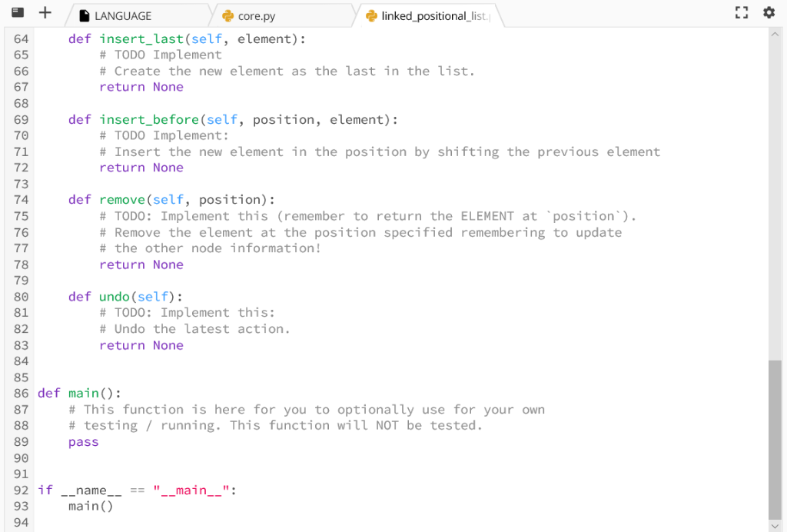
Task: Click comment 'testing / running' on line 88
Action: point(276,426)
